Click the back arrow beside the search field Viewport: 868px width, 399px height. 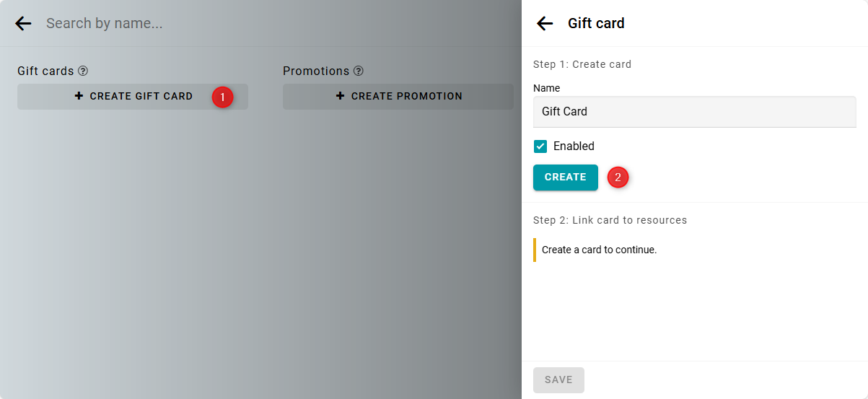click(x=23, y=23)
